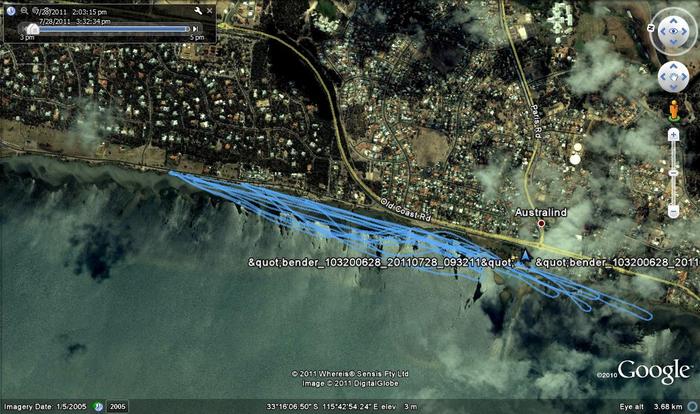700x414 pixels.
Task: Rotate view right with look joystick arrow
Action: tap(683, 31)
